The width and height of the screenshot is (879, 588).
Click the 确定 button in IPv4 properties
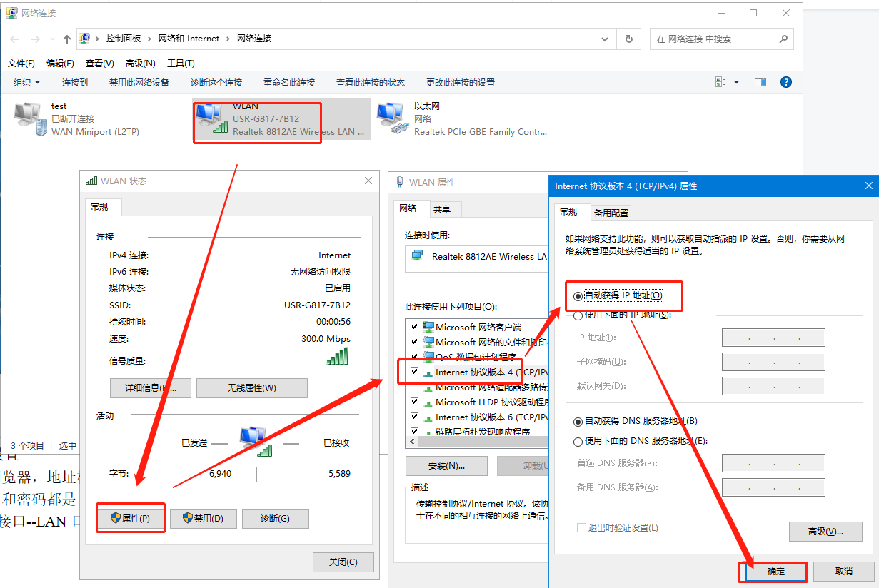[775, 572]
